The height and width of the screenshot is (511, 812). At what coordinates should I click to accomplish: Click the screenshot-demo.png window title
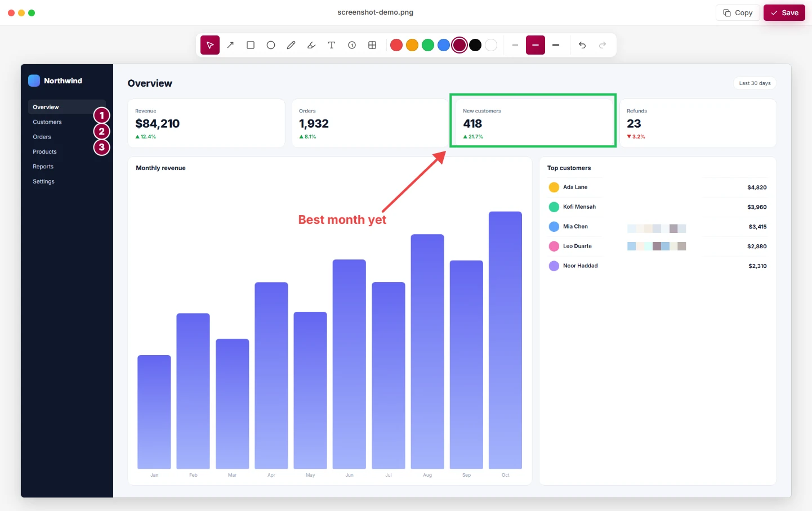pyautogui.click(x=376, y=12)
